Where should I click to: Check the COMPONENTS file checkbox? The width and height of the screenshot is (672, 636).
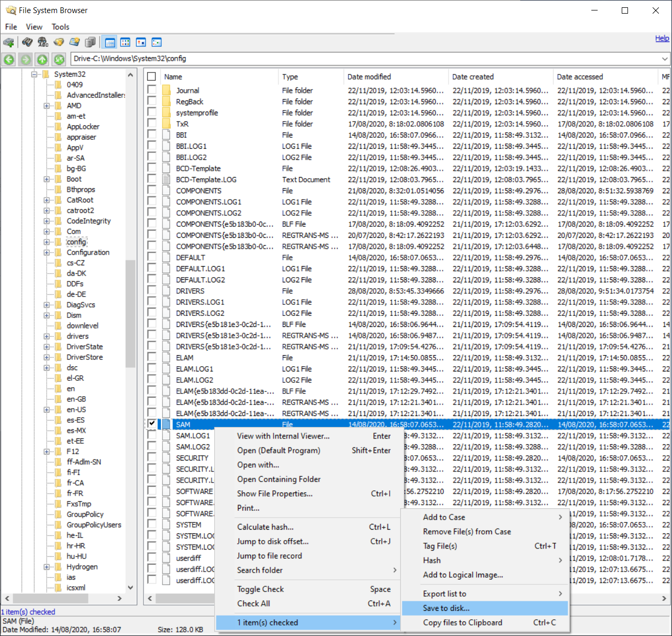[152, 190]
